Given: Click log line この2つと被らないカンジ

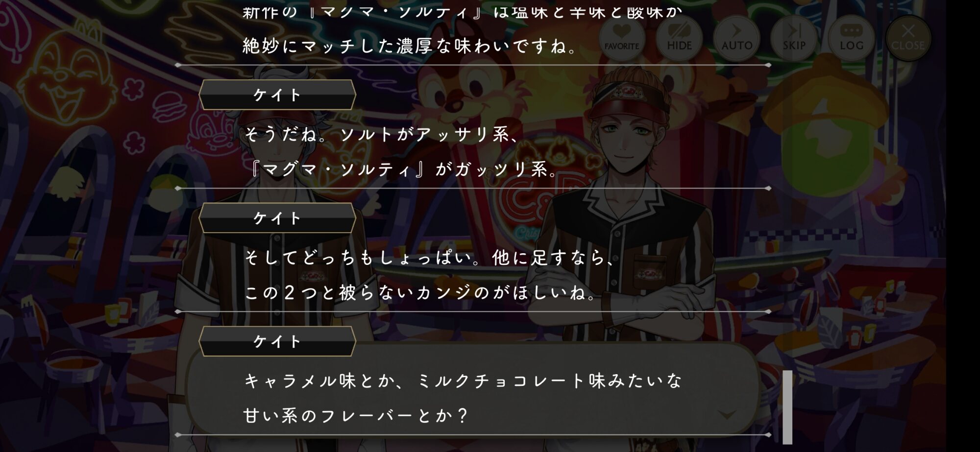Looking at the screenshot, I should point(420,293).
